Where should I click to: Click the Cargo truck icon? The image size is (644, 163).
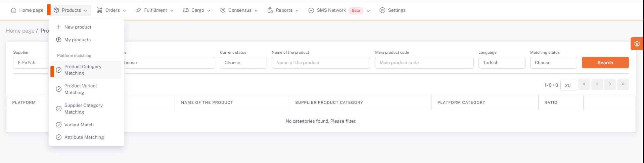pos(186,10)
